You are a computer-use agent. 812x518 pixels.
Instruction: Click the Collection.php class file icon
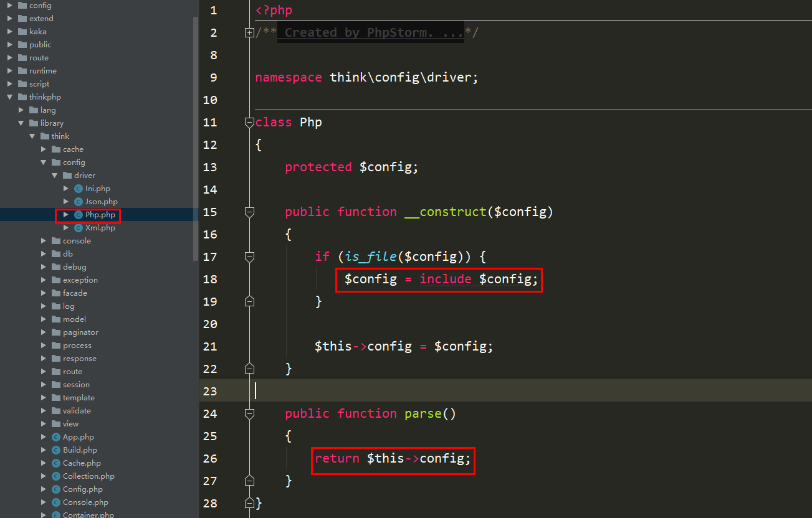click(x=56, y=476)
